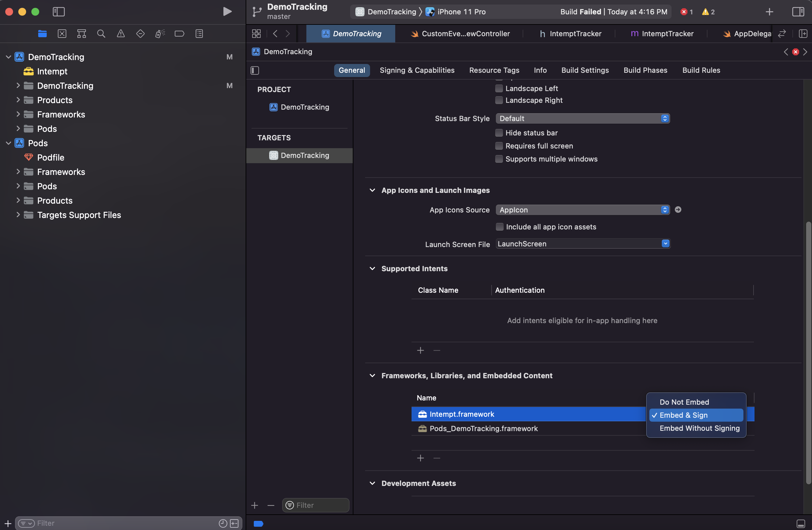Image resolution: width=812 pixels, height=530 pixels.
Task: Collapse App Icons and Launch Images section
Action: (372, 190)
